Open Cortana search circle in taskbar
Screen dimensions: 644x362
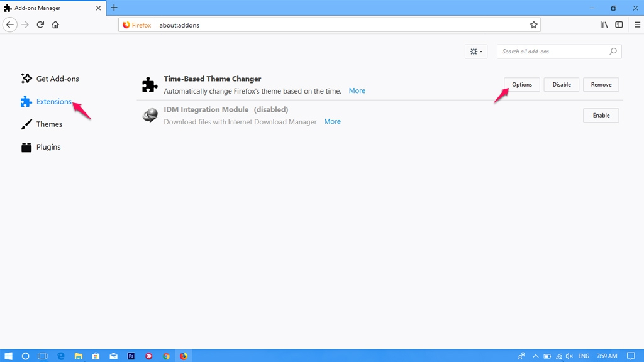pos(25,356)
